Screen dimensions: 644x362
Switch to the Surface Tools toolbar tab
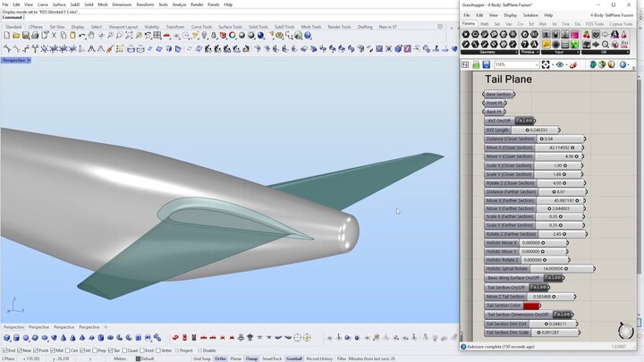[x=231, y=27]
